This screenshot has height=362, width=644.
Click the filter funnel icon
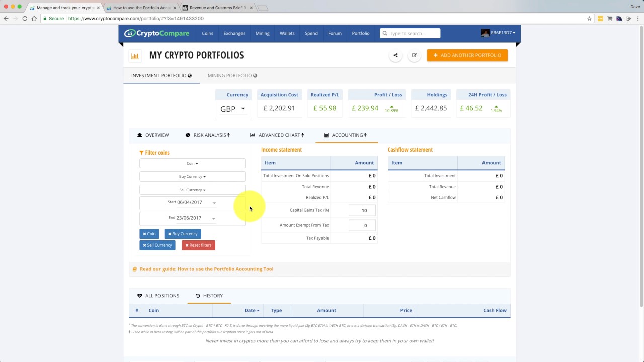tap(141, 153)
